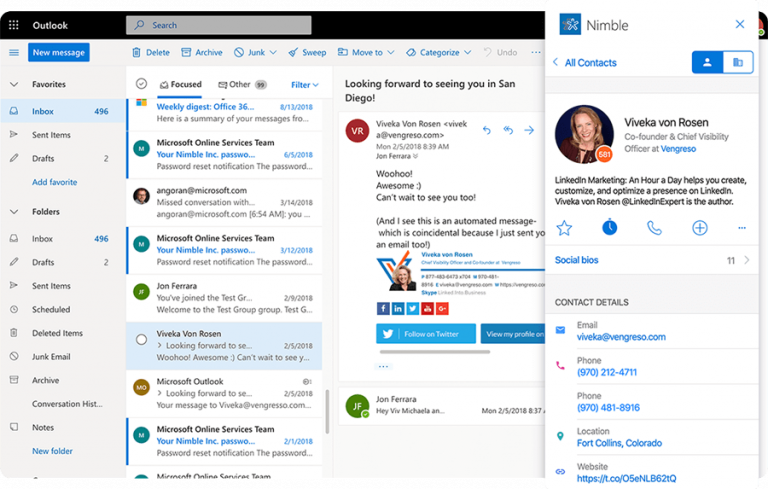The height and width of the screenshot is (489, 768).
Task: Click the View my profile button
Action: 513,334
